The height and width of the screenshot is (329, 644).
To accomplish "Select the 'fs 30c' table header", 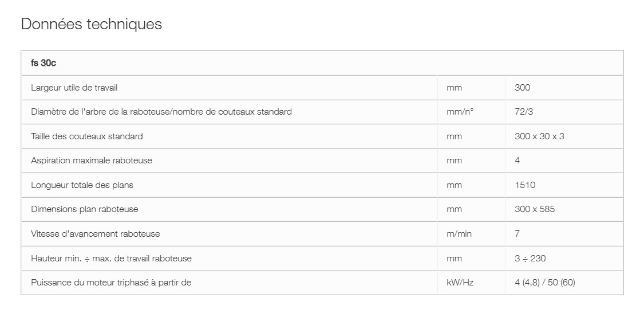I will pyautogui.click(x=44, y=63).
